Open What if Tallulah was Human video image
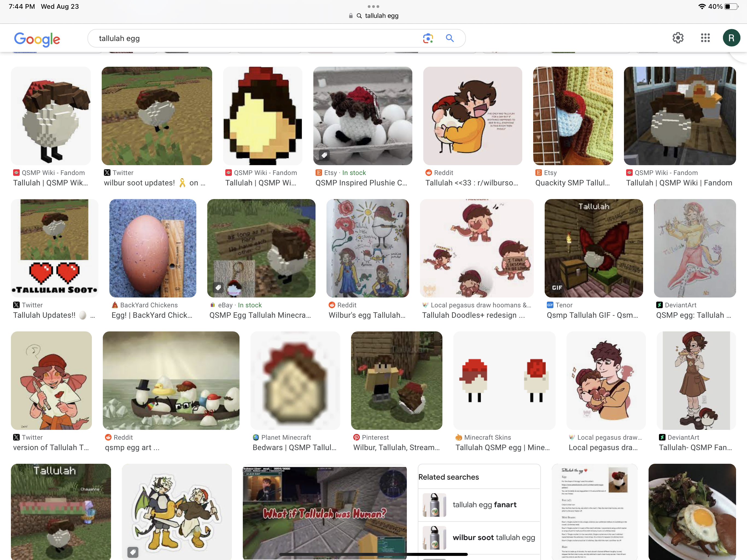 325,513
